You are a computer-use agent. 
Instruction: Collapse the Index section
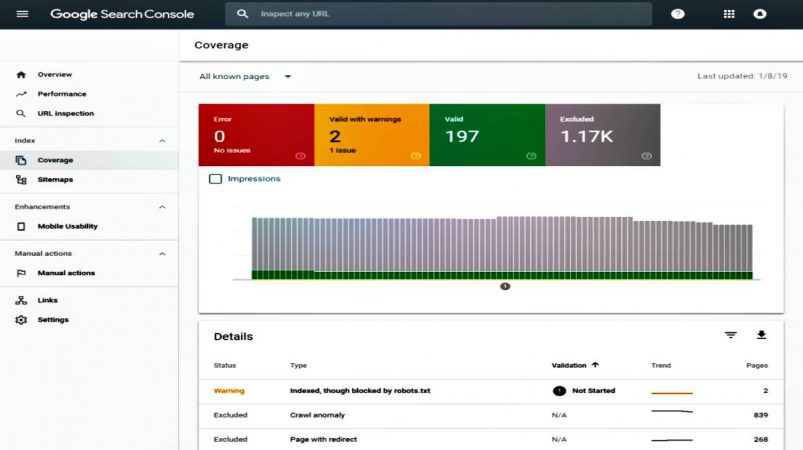pos(162,141)
